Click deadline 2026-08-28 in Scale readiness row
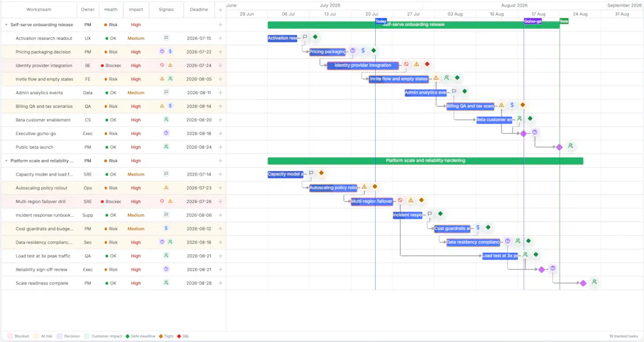Image resolution: width=644 pixels, height=342 pixels. pos(199,283)
